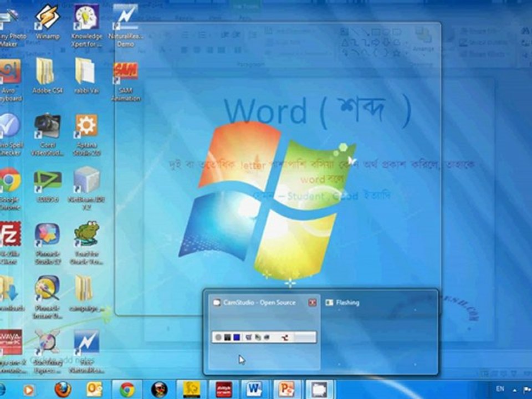
Task: Show hidden system tray icons
Action: point(515,391)
